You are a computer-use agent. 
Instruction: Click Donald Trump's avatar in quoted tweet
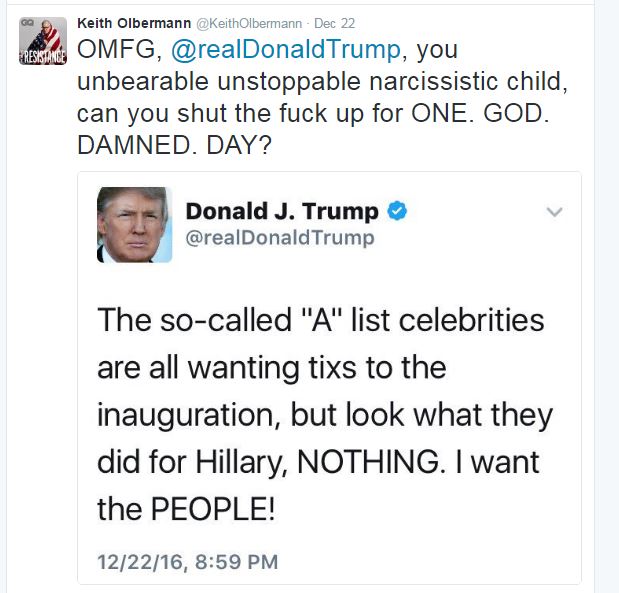click(x=134, y=225)
